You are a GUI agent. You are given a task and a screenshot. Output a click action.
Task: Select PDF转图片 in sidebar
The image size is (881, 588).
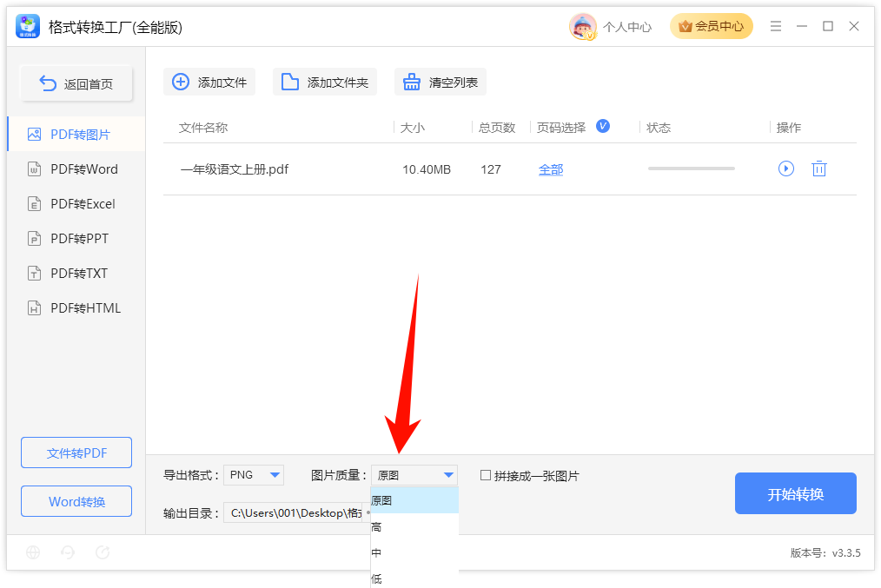click(x=76, y=135)
